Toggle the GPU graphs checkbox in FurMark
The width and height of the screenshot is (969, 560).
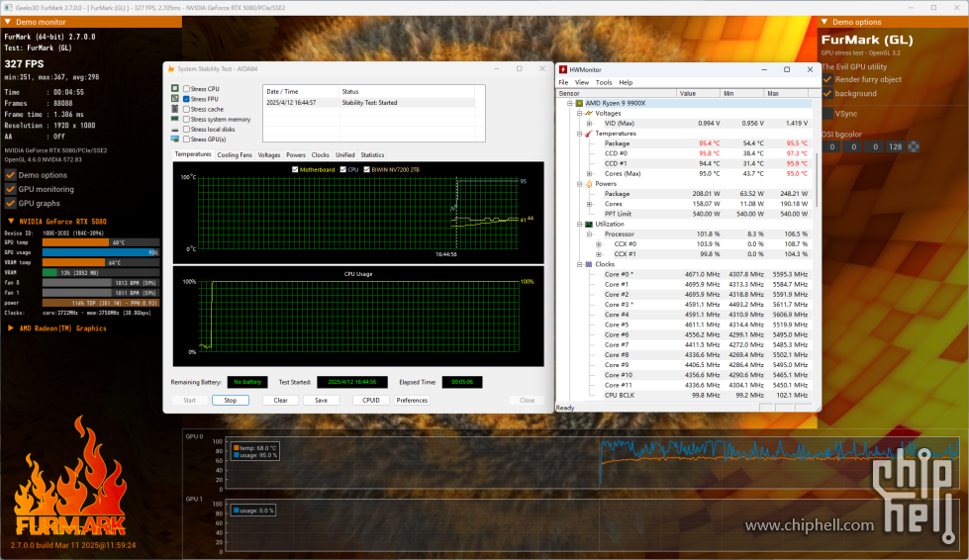(11, 203)
